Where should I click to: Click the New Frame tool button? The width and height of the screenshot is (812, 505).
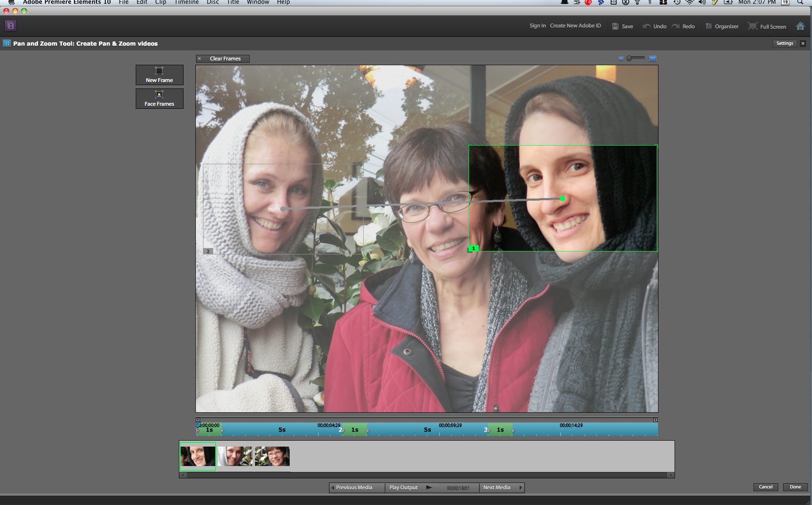pyautogui.click(x=159, y=75)
